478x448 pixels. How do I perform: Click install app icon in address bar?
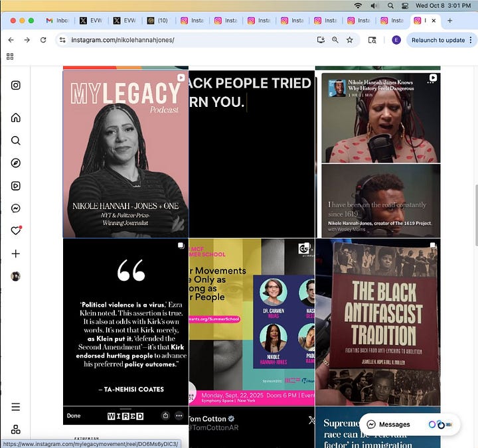pos(321,40)
